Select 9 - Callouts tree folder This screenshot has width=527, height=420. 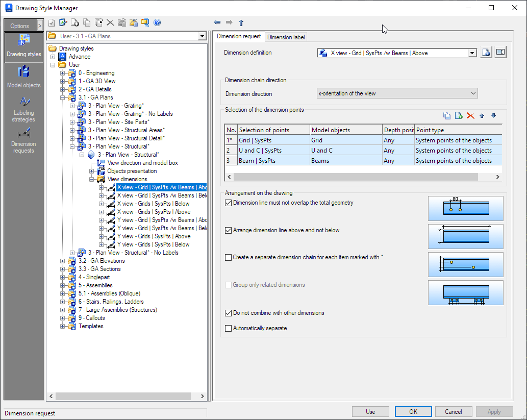tap(91, 318)
